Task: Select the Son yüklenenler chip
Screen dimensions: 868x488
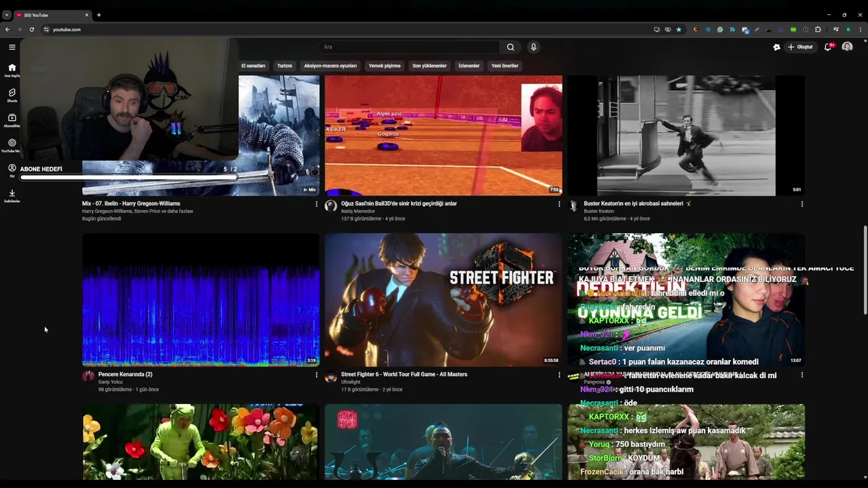Action: (429, 66)
